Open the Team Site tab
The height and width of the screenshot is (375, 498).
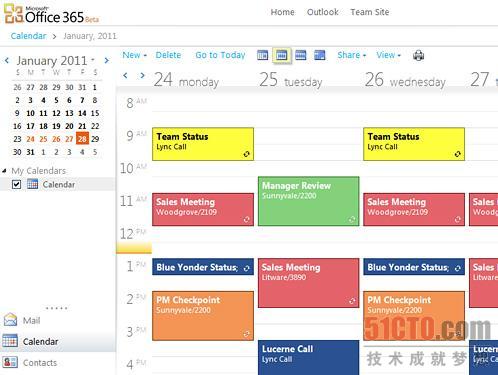[x=370, y=12]
